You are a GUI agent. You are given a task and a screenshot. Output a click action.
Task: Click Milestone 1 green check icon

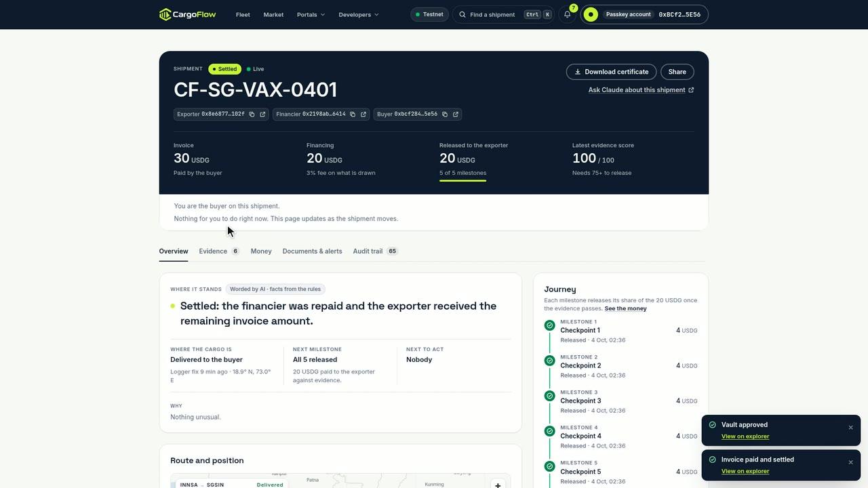[549, 325]
